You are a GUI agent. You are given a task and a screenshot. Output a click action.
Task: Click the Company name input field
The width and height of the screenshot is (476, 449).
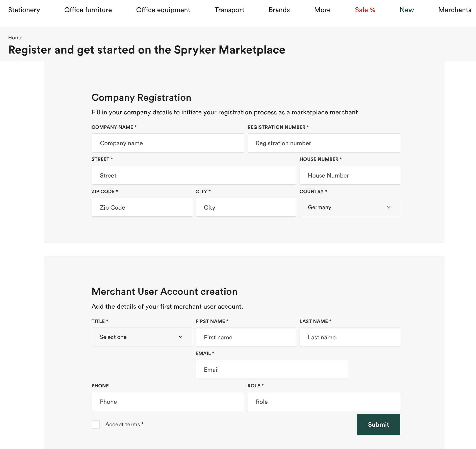click(168, 143)
